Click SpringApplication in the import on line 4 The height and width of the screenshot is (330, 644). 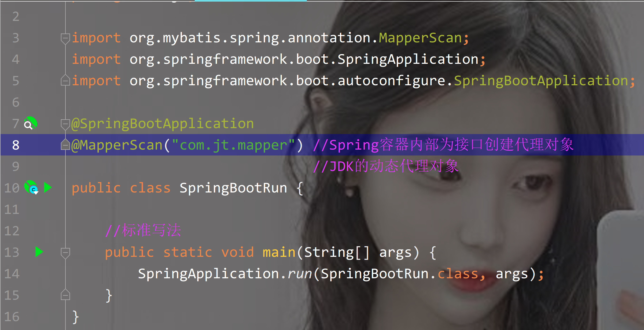pyautogui.click(x=408, y=59)
